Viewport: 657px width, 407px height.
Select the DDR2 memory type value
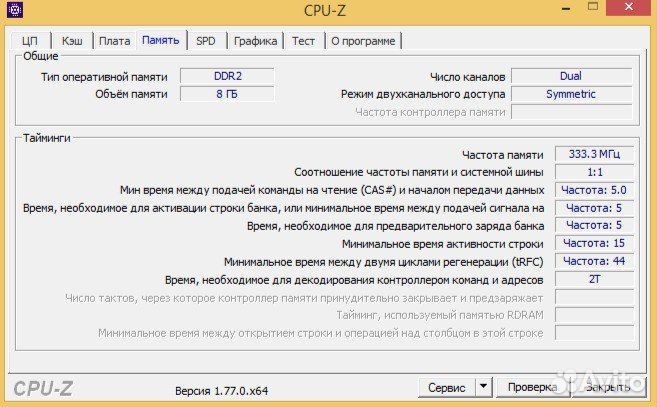click(228, 76)
